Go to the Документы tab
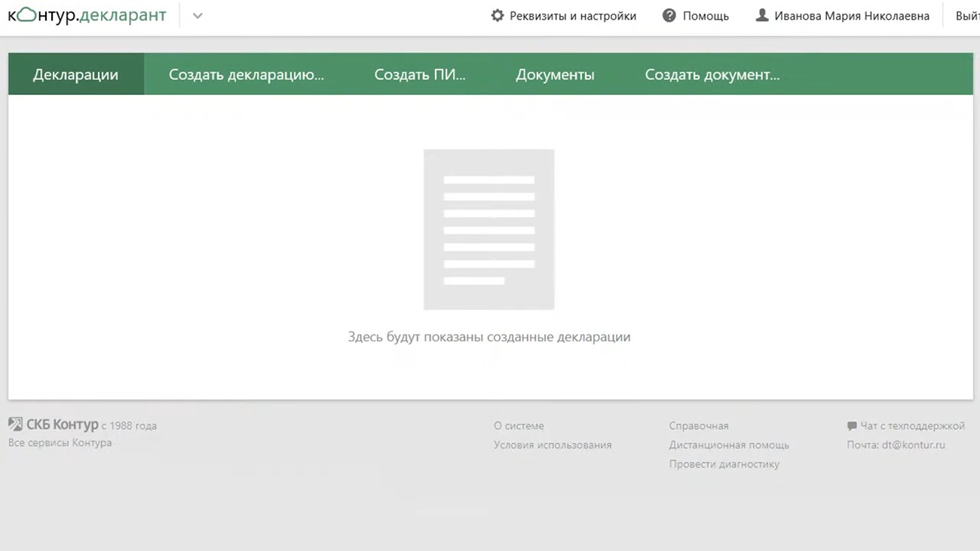 [x=555, y=75]
